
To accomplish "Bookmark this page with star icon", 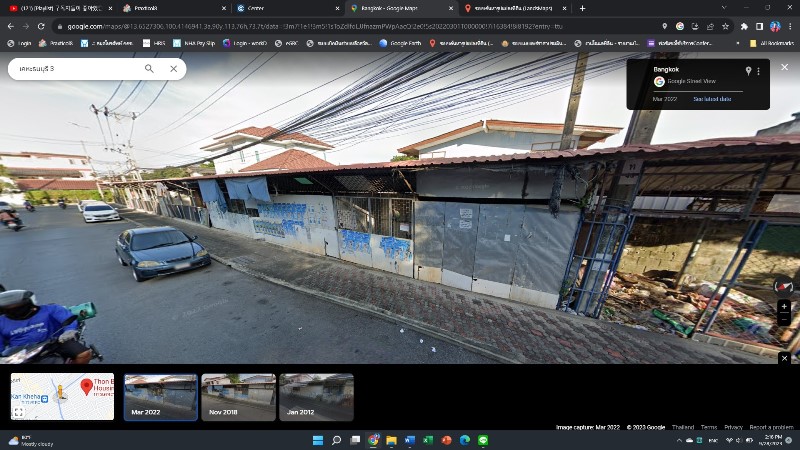I will 725,26.
